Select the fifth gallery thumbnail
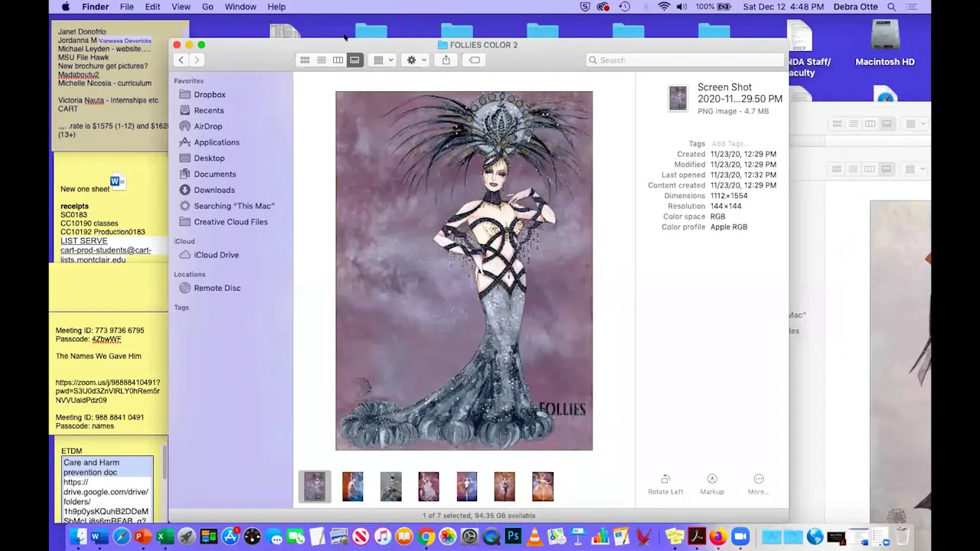The image size is (980, 551). tap(467, 487)
